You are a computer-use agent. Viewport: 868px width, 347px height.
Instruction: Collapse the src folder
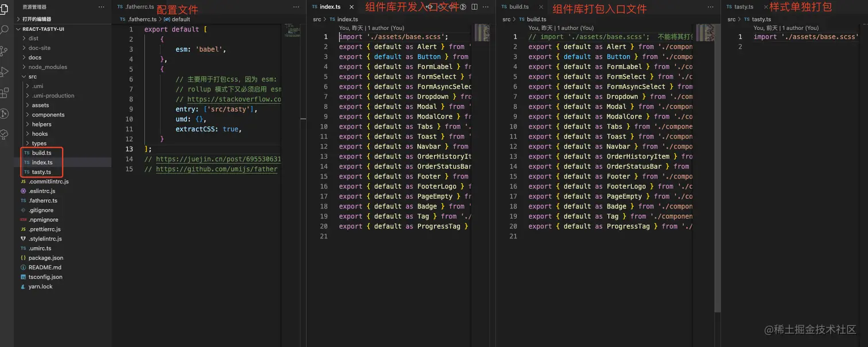(62, 76)
